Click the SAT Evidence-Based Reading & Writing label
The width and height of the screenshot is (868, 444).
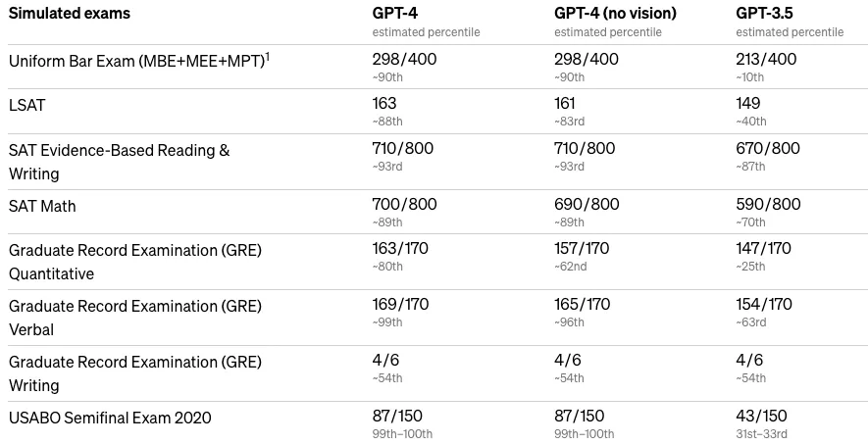tap(119, 162)
